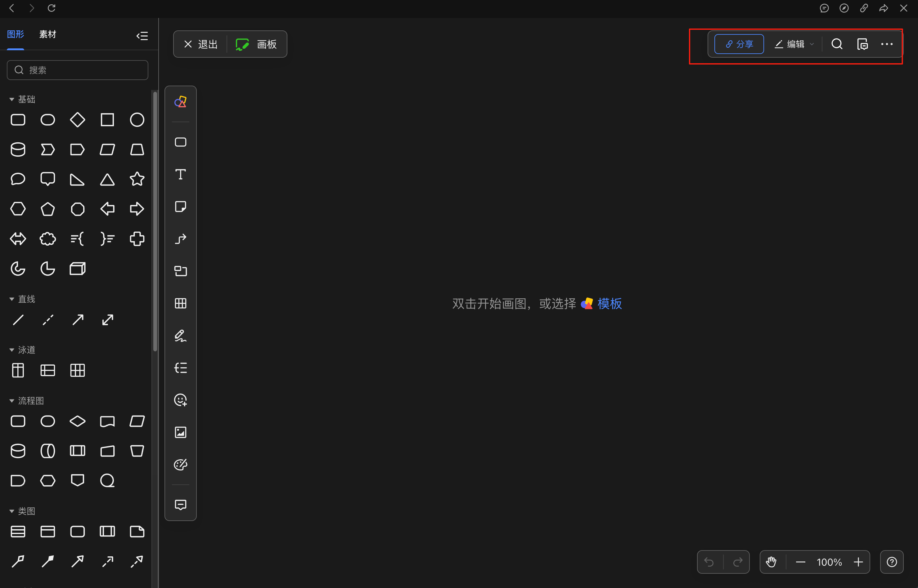This screenshot has width=918, height=588.
Task: Collapse the 流程图 section
Action: pyautogui.click(x=12, y=400)
